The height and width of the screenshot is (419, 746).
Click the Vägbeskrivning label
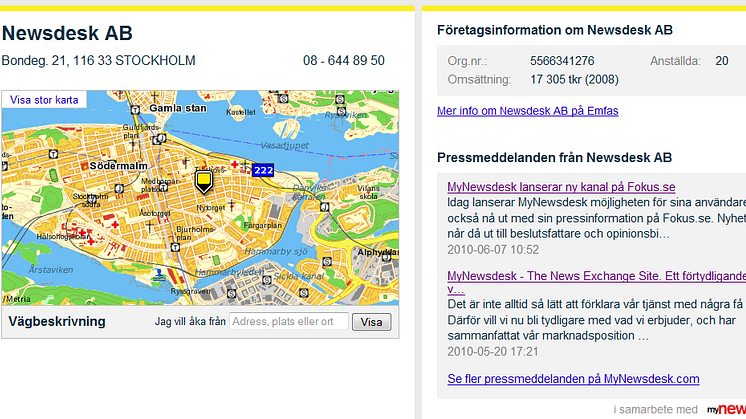click(57, 322)
